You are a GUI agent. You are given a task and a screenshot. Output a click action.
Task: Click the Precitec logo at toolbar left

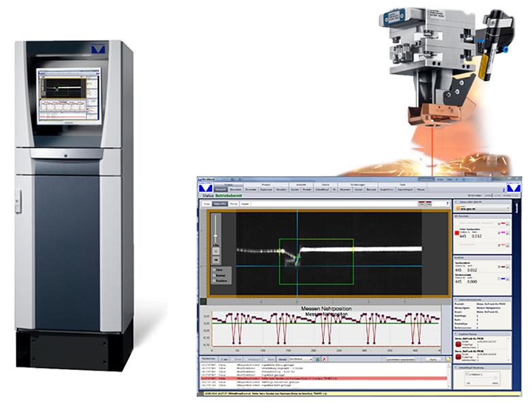[205, 188]
